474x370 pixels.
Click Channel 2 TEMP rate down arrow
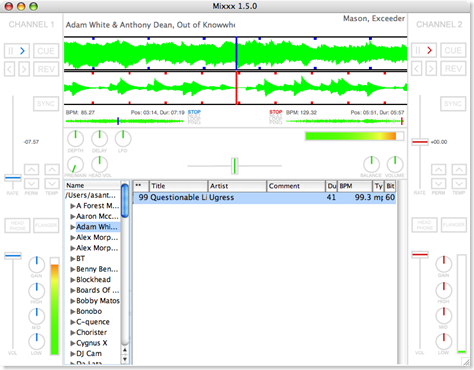[x=459, y=183]
